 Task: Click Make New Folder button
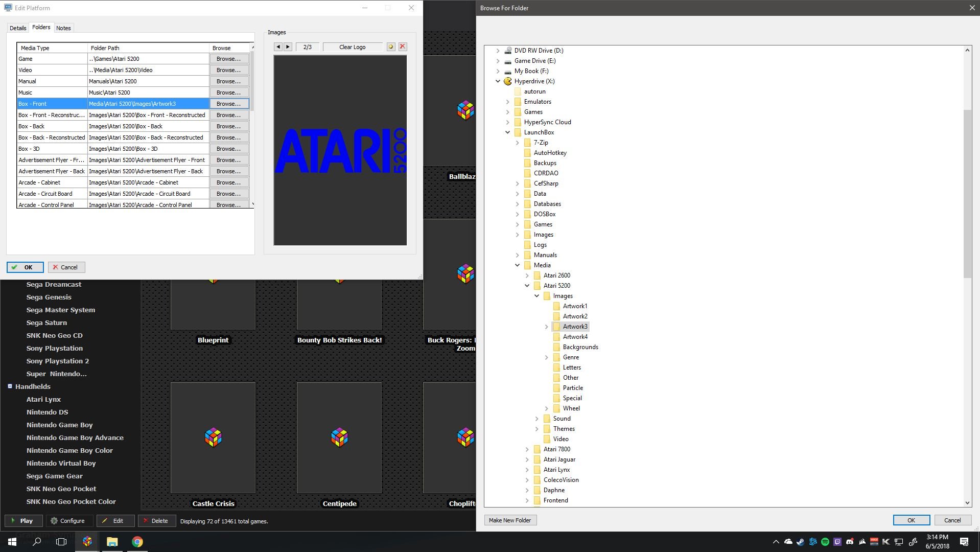(510, 520)
